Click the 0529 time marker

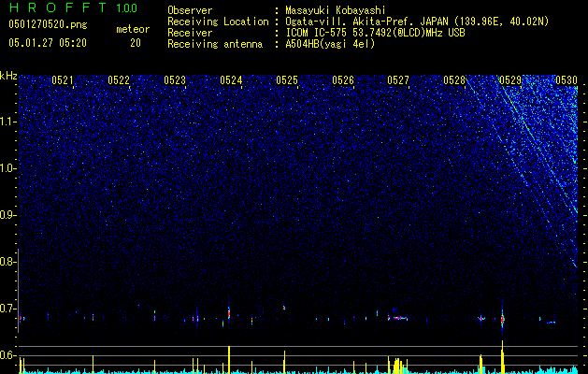[510, 80]
